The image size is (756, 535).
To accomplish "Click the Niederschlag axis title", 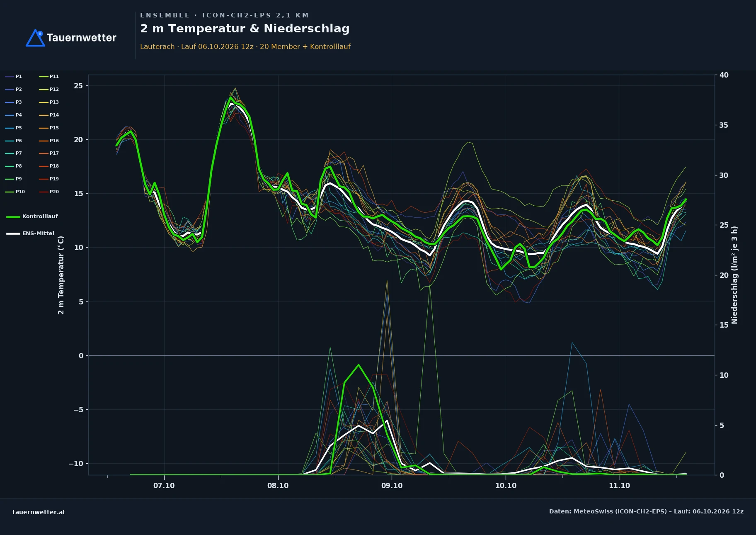I will [734, 275].
